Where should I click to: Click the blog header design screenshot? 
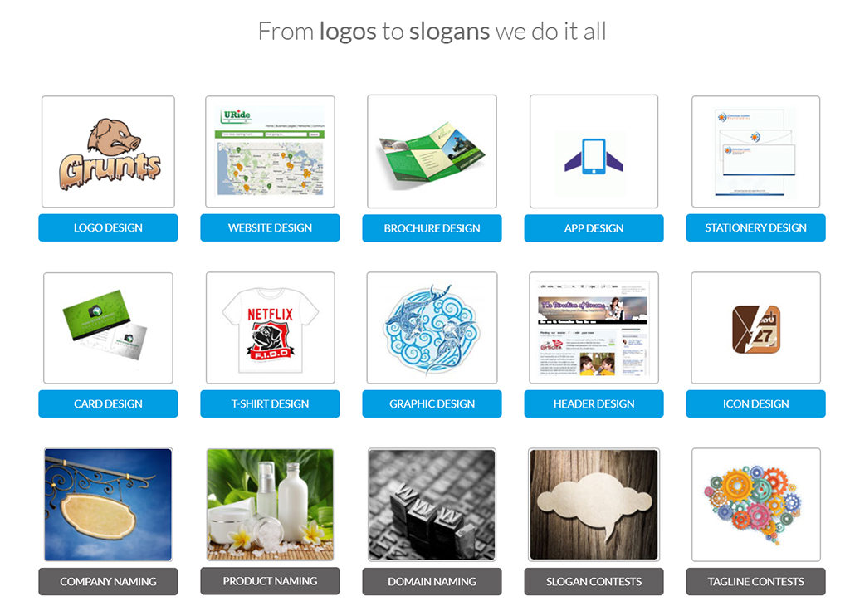point(594,328)
